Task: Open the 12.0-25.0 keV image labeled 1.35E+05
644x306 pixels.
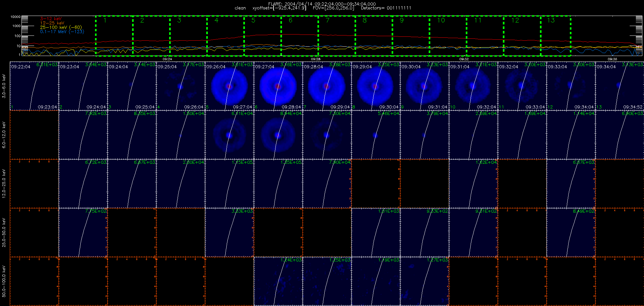Action: [x=278, y=184]
